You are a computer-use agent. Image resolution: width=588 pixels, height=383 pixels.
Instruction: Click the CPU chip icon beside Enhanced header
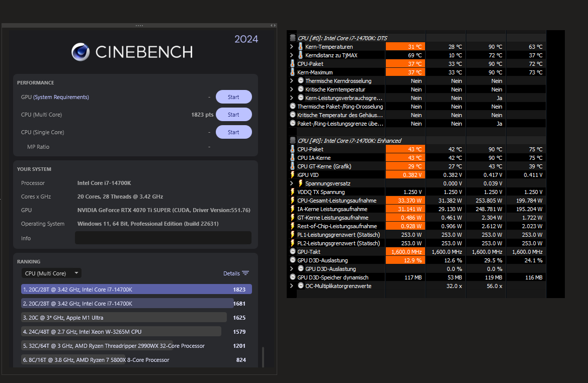293,141
